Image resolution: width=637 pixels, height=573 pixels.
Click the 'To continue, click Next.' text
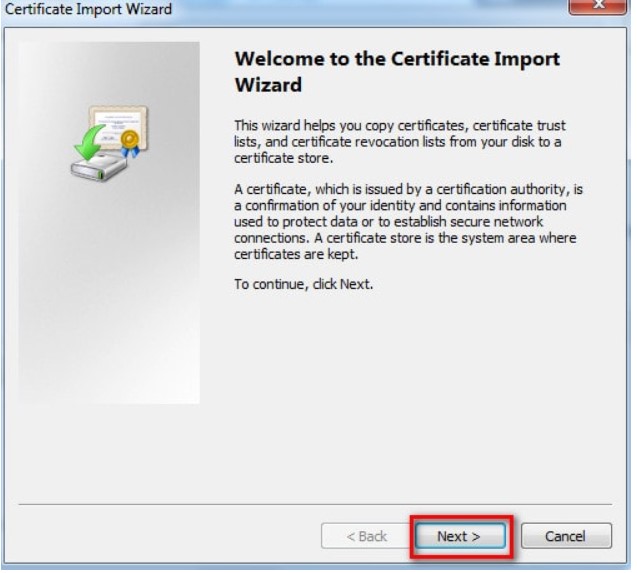point(304,284)
